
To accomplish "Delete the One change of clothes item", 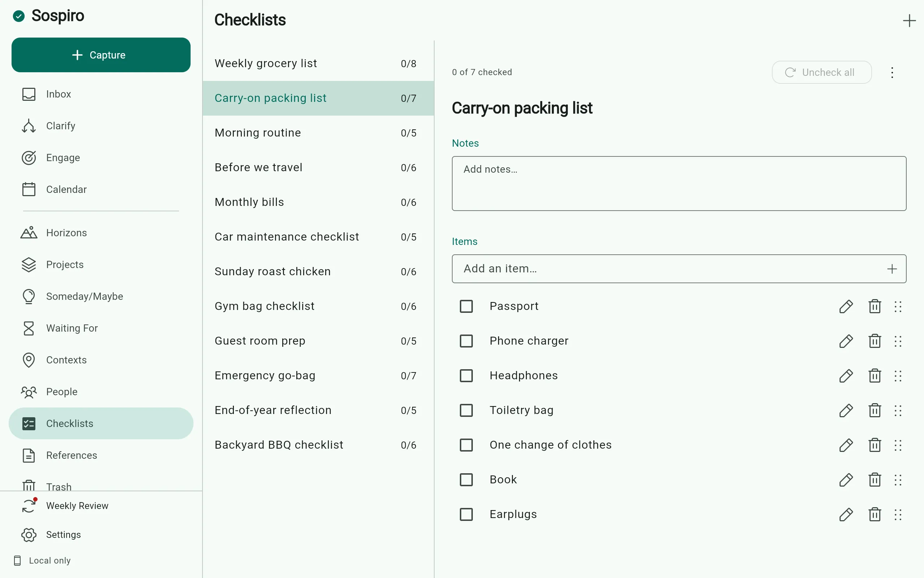I will 875,445.
